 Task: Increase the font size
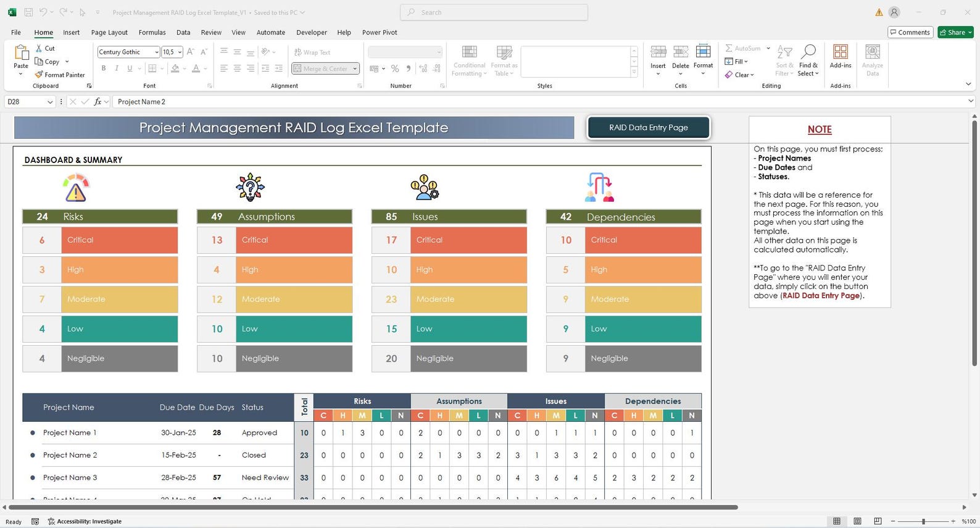pyautogui.click(x=191, y=52)
